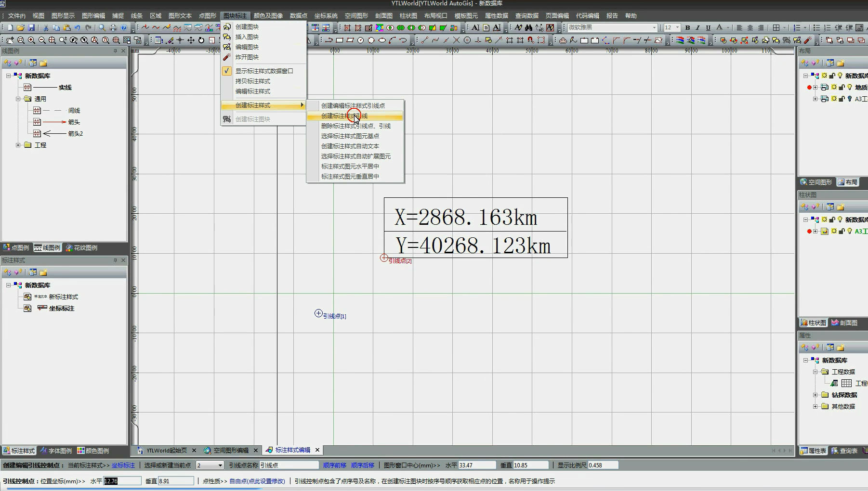Click the Italic formatting icon
Screen dimensions: 868x491
coord(697,28)
